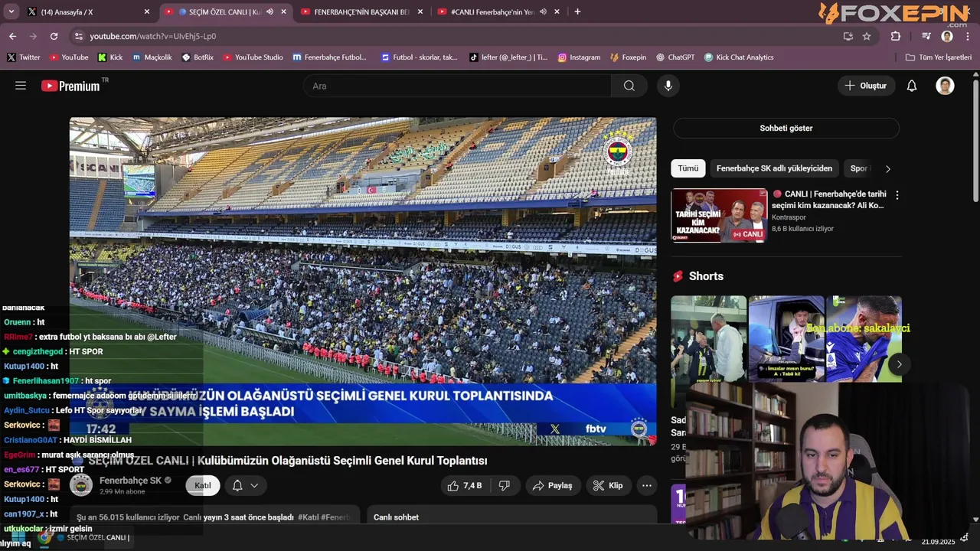The width and height of the screenshot is (980, 551).
Task: Open YouTube notifications bell
Action: pyautogui.click(x=912, y=86)
